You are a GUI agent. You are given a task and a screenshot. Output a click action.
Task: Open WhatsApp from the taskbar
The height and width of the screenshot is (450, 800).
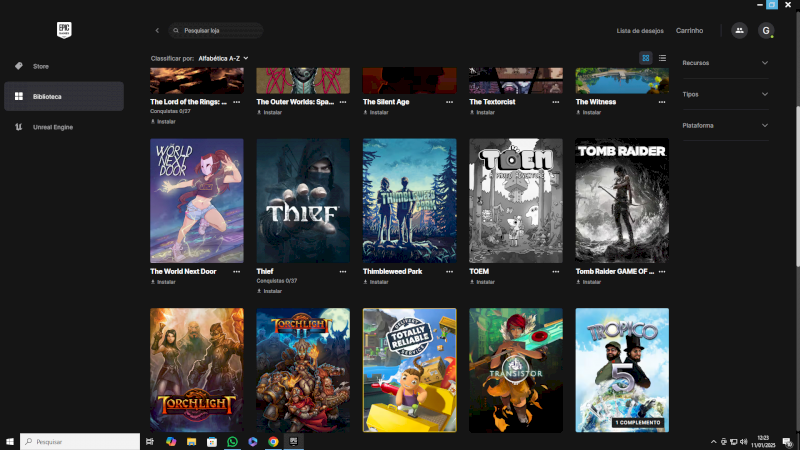(232, 441)
